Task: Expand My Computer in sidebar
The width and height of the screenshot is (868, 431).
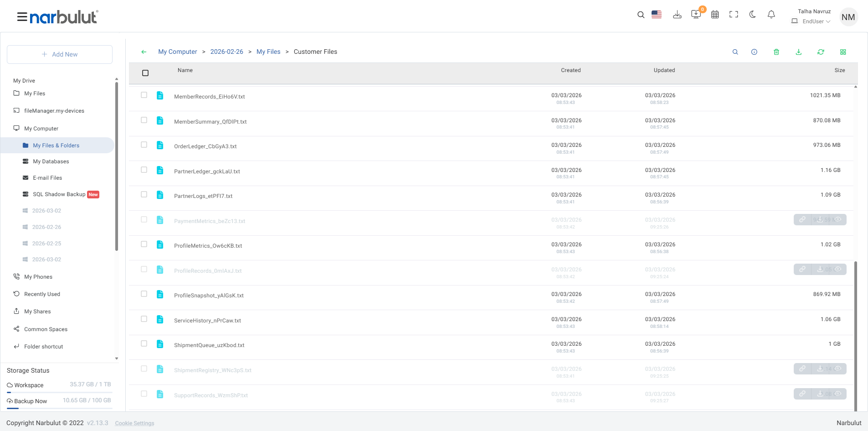Action: click(41, 129)
